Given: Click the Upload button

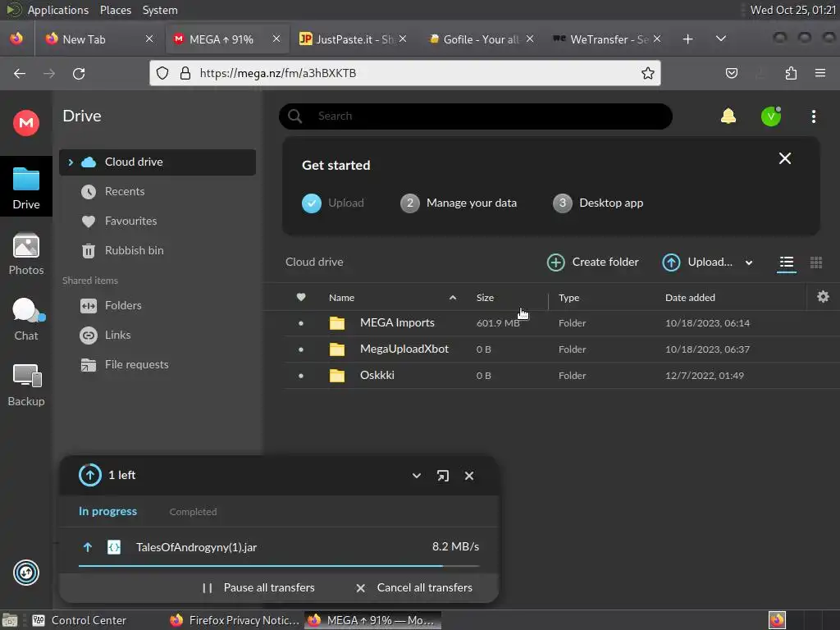Looking at the screenshot, I should click(x=697, y=262).
